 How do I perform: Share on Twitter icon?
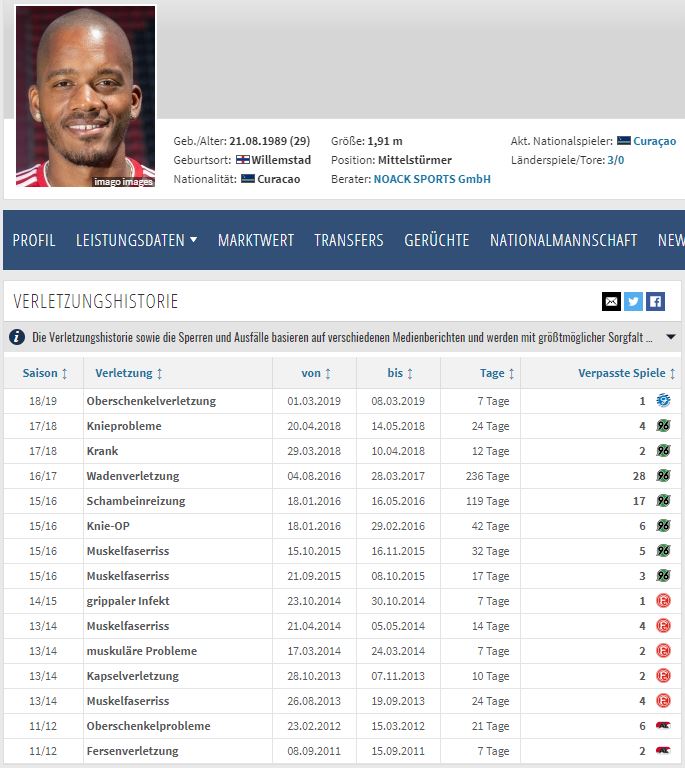(633, 301)
